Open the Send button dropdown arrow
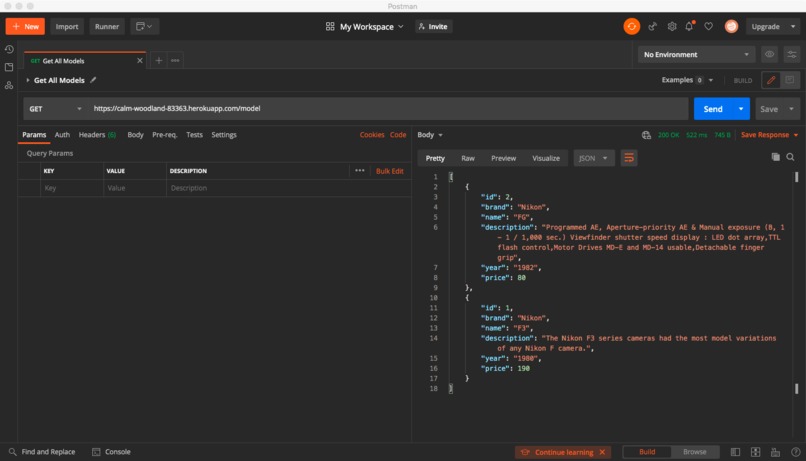 point(741,108)
